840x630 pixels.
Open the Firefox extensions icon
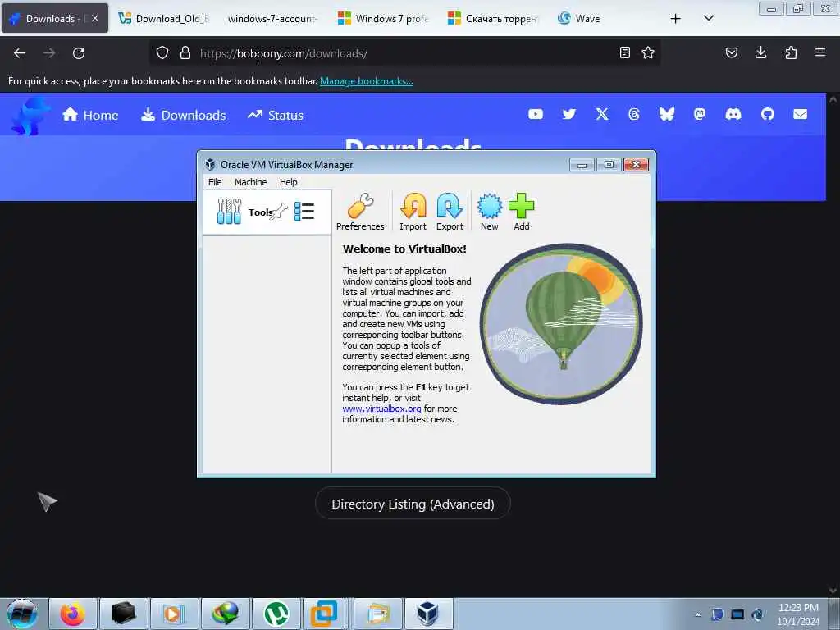(x=791, y=53)
